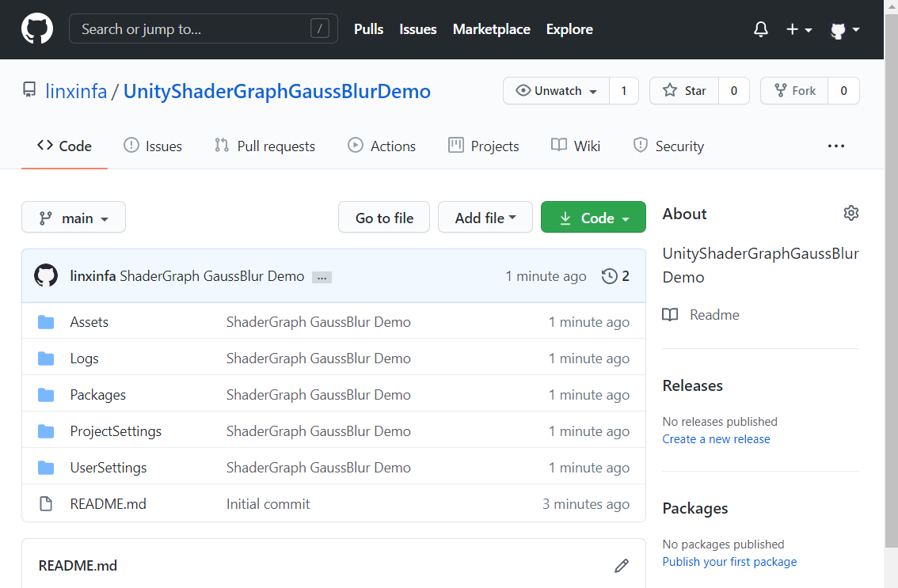Open the main branch dropdown
Screen dimensions: 898x588
pyautogui.click(x=74, y=217)
